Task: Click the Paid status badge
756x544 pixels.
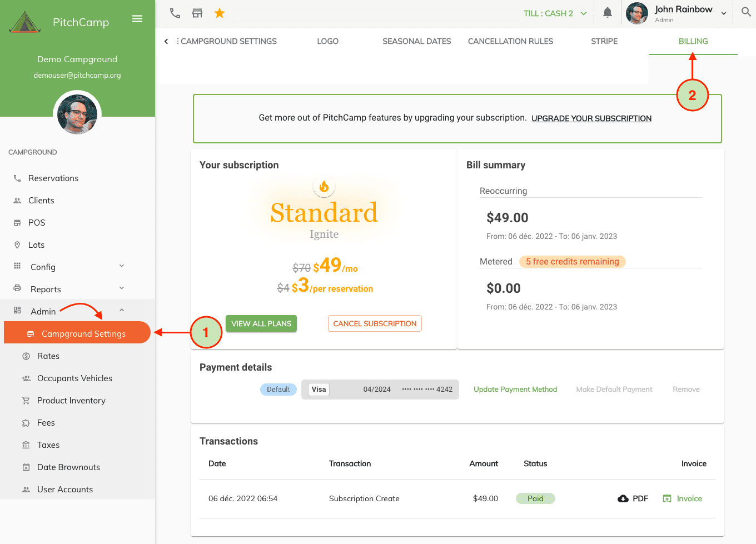Action: click(535, 498)
